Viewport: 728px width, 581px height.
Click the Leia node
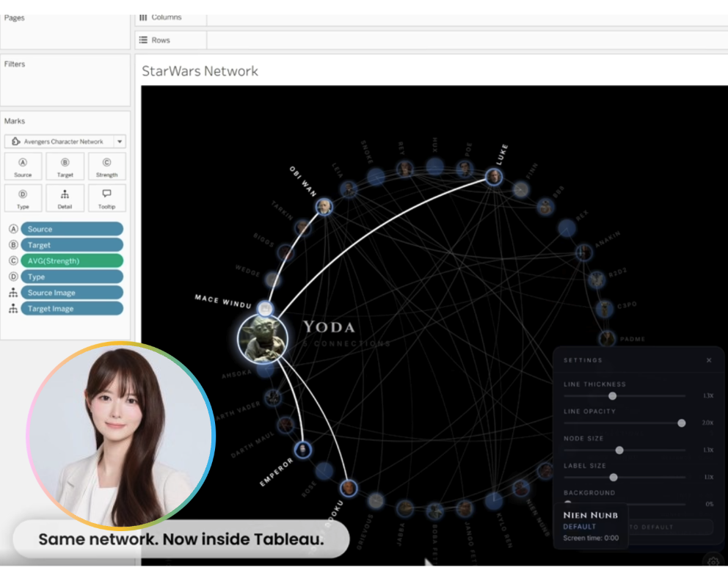pyautogui.click(x=348, y=189)
